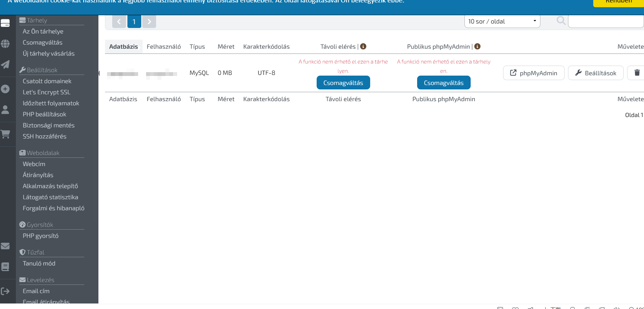Go to previous page with left chevron

pos(119,21)
